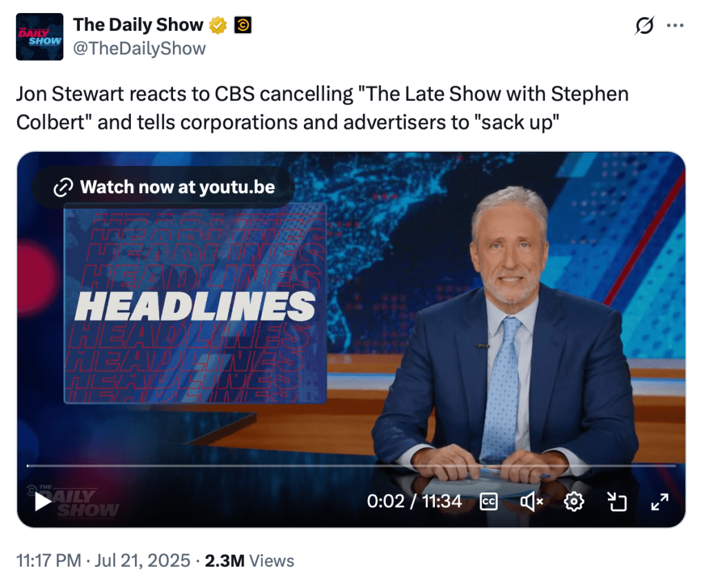
Task: Open the tweet timestamp 11:17 PM Jul 21, 2025
Action: (x=103, y=561)
